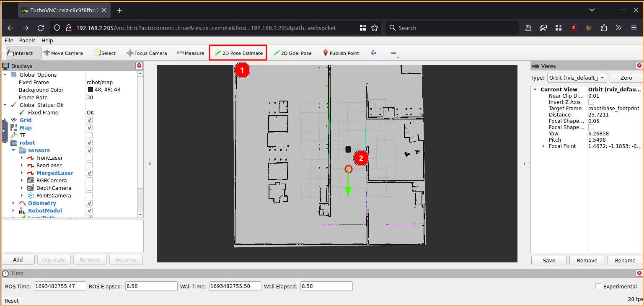The image size is (644, 306).
Task: Toggle the Invert Z Axis checkbox
Action: (x=591, y=102)
